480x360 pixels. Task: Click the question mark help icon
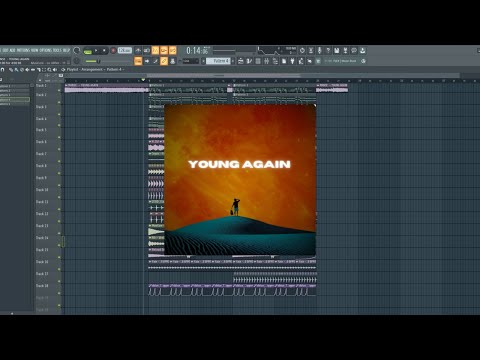(x=328, y=51)
